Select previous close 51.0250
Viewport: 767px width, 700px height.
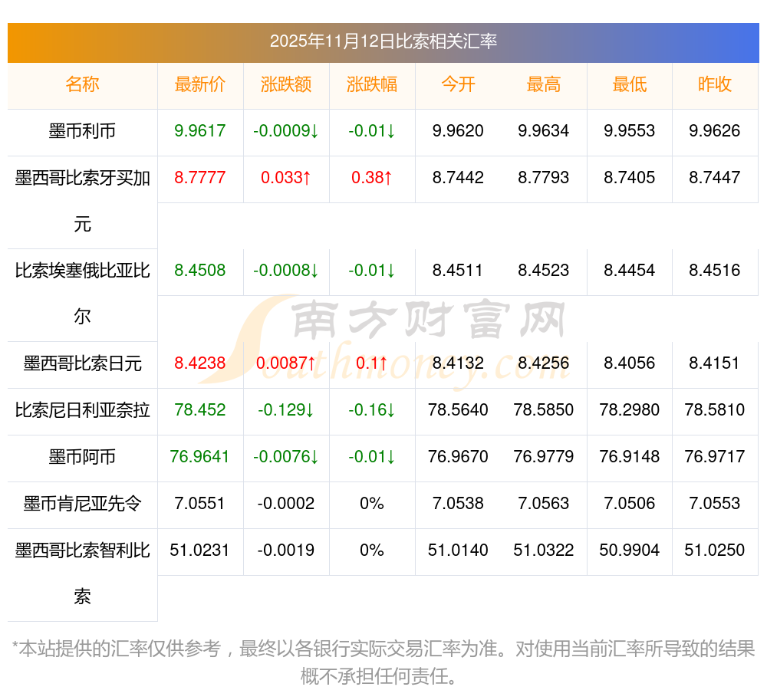(x=715, y=550)
